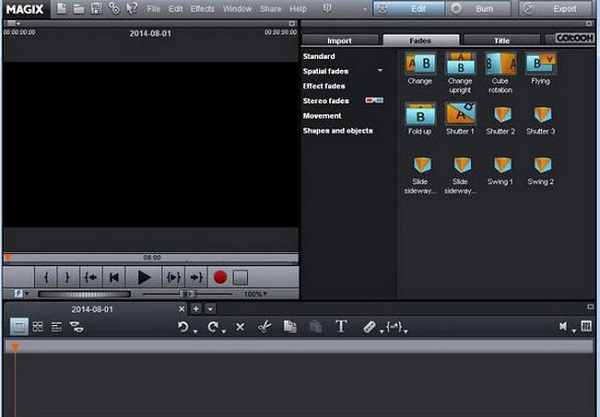
Task: Switch to scene overview mode
Action: click(x=38, y=326)
